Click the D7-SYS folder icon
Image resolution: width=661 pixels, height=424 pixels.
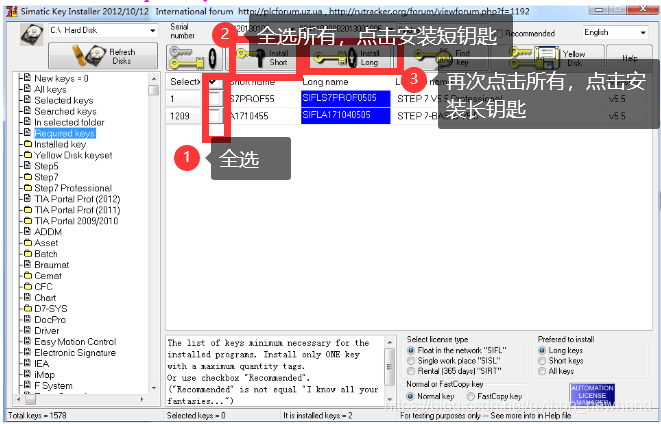pos(28,308)
